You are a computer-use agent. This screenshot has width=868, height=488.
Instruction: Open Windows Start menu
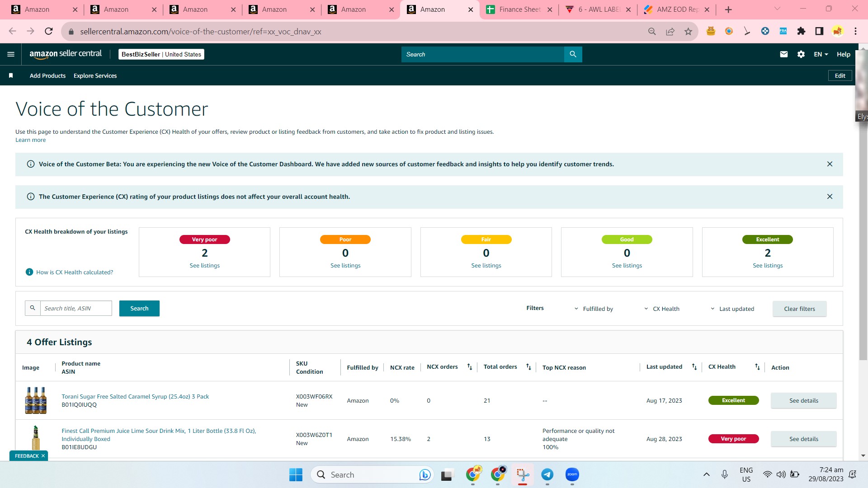[296, 474]
